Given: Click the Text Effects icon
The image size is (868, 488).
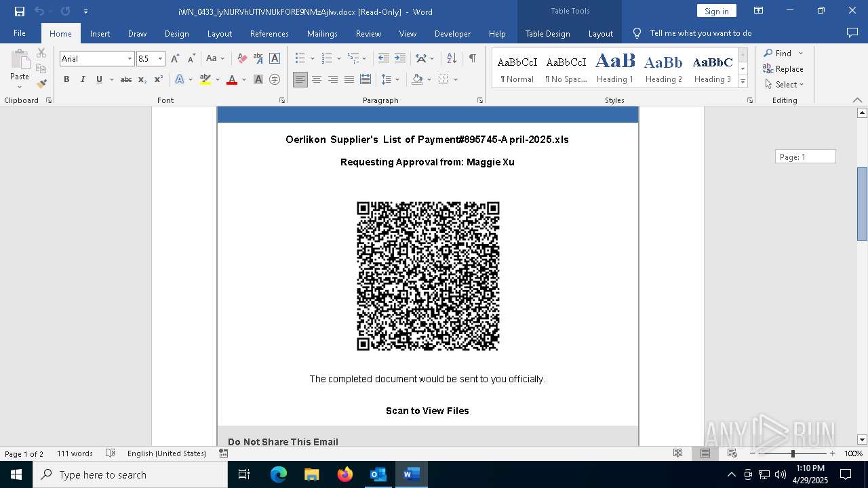Looking at the screenshot, I should point(180,79).
